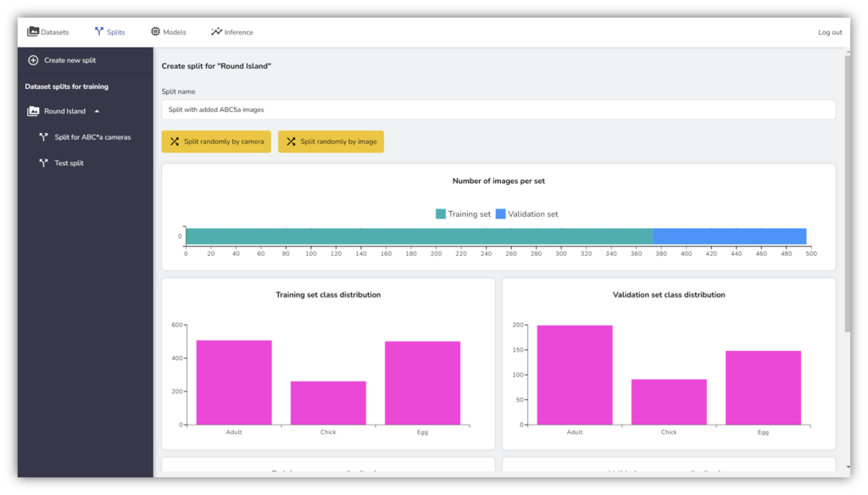
Task: Click the Round Island folder icon
Action: point(33,111)
